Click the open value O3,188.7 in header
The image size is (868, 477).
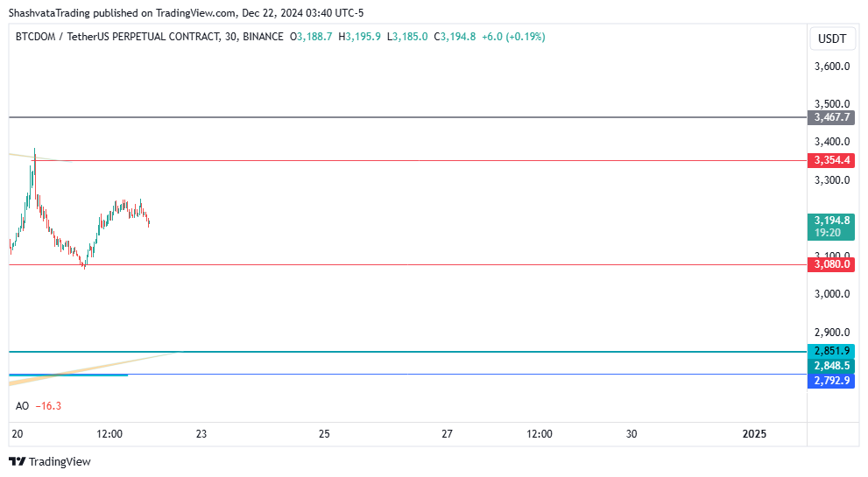311,37
